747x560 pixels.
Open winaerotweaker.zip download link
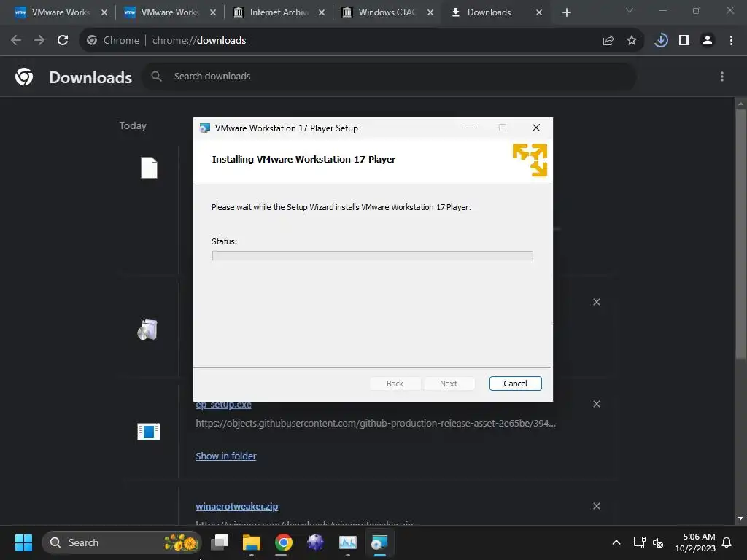[237, 506]
